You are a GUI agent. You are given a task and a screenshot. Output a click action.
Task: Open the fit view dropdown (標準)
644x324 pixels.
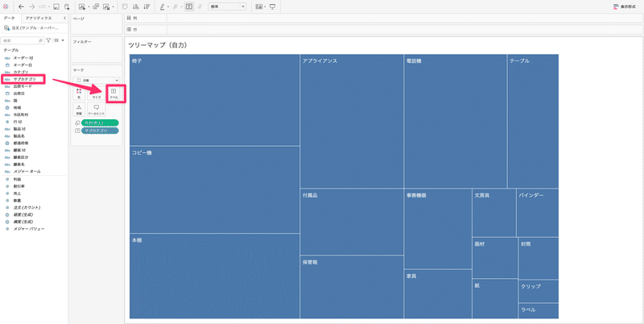(227, 6)
